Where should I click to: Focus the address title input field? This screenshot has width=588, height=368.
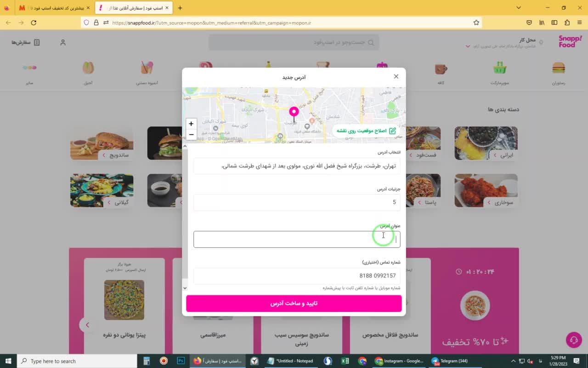[x=297, y=239]
